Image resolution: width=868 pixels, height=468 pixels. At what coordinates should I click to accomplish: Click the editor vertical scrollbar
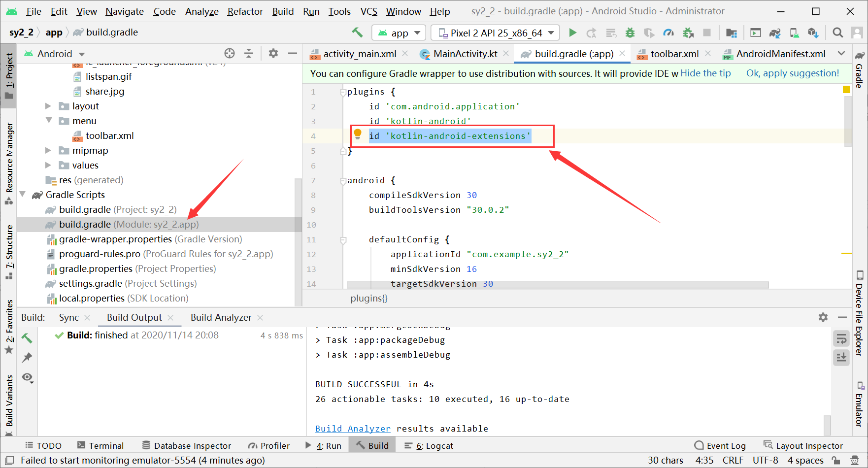(848, 121)
